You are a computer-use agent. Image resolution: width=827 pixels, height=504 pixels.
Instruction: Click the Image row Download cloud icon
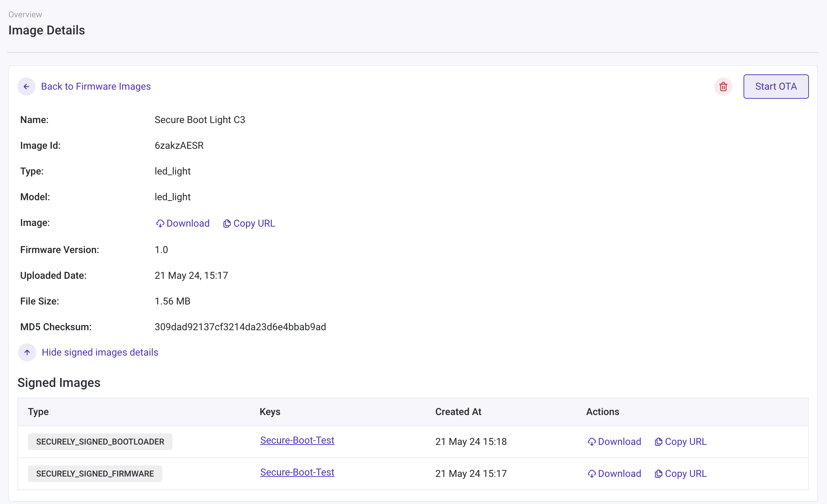160,223
